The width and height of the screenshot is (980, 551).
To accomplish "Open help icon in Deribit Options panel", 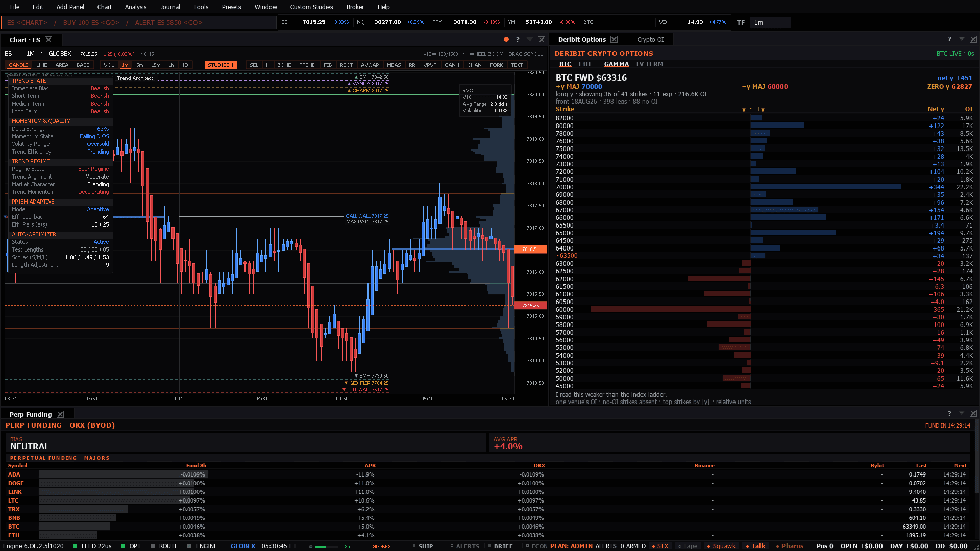I will [949, 39].
